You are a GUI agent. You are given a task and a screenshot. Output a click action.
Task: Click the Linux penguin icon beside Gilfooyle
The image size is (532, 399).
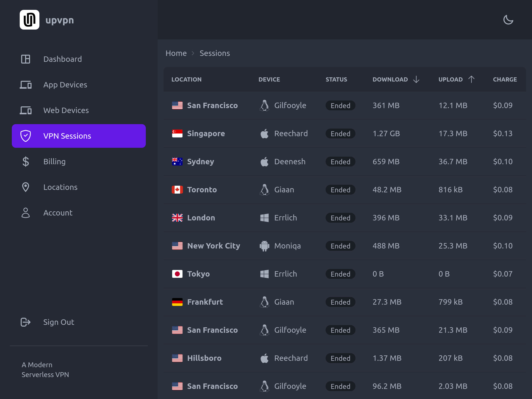tap(265, 105)
